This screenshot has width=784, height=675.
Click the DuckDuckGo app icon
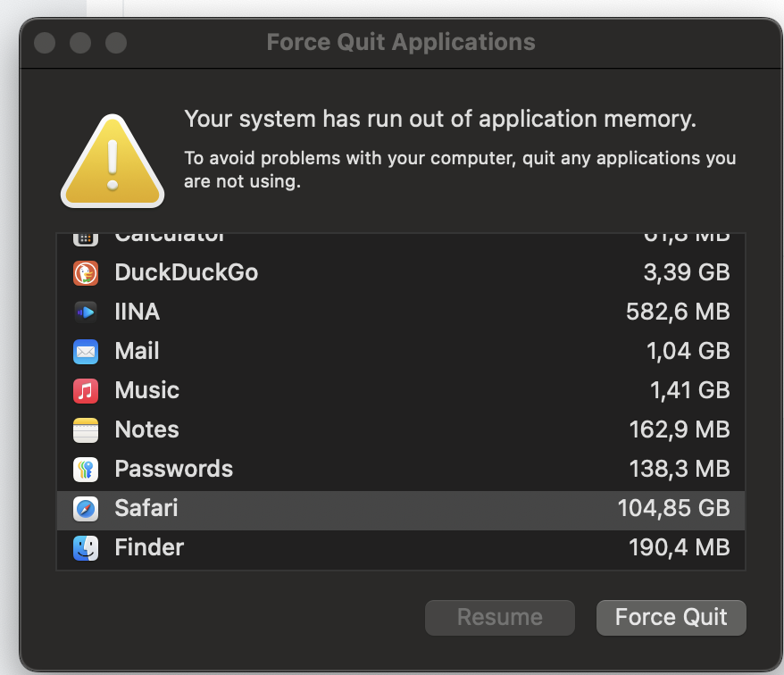coord(86,272)
